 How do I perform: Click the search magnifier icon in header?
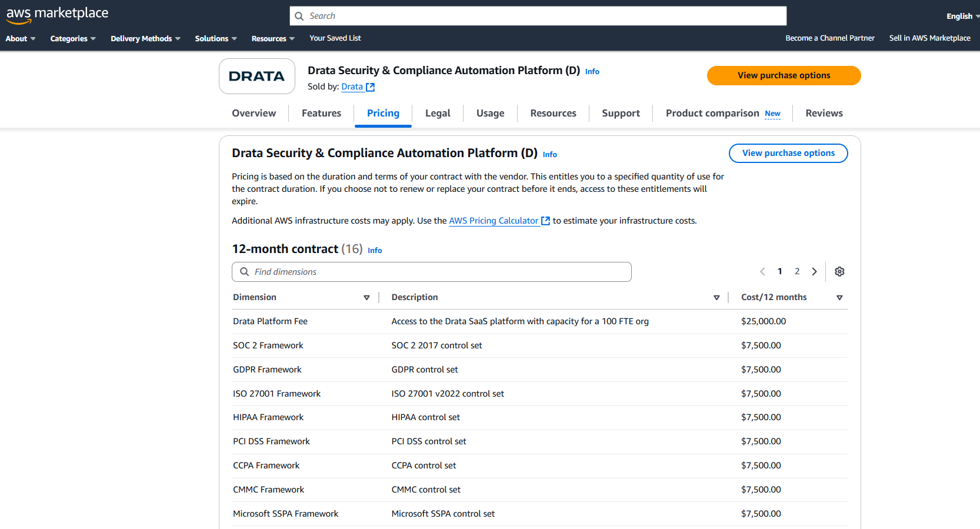[x=299, y=16]
